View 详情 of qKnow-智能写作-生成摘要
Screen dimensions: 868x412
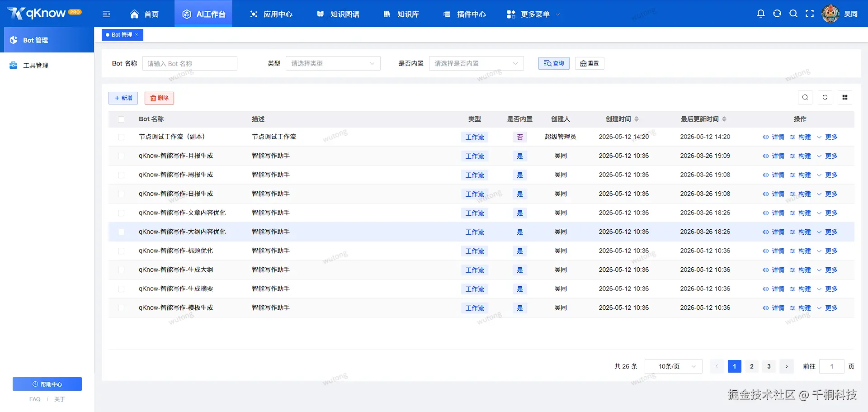click(774, 289)
